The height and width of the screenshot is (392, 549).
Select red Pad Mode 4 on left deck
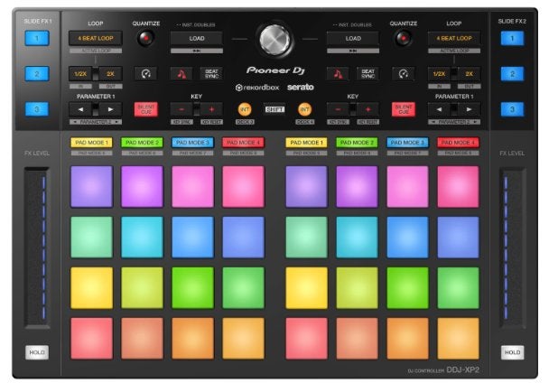tap(243, 143)
